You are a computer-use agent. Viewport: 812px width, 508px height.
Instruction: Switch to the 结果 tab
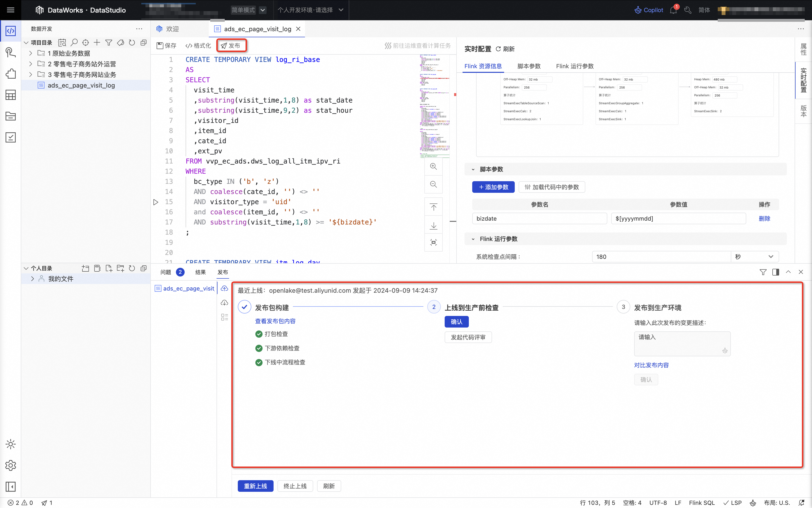200,272
